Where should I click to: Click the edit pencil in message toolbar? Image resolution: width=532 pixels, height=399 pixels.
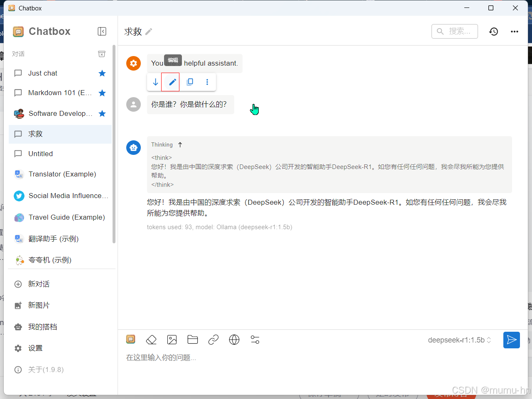(172, 82)
